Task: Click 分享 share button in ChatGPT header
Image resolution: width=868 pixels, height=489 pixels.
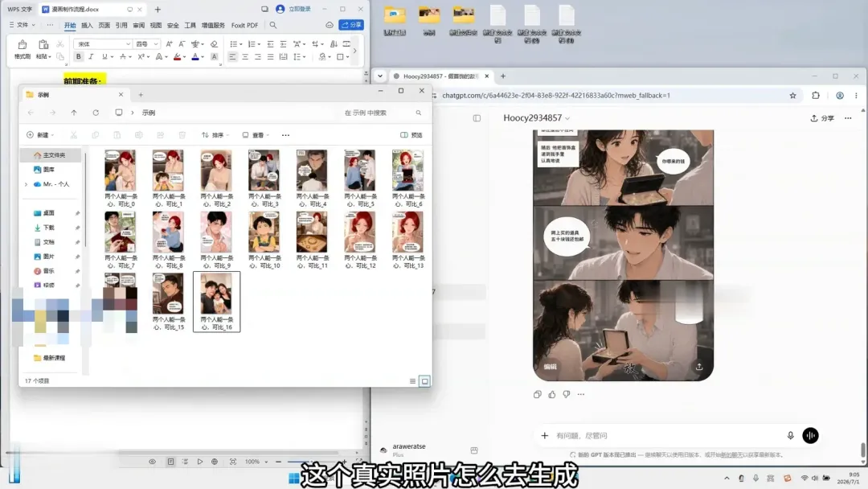Action: tap(822, 118)
